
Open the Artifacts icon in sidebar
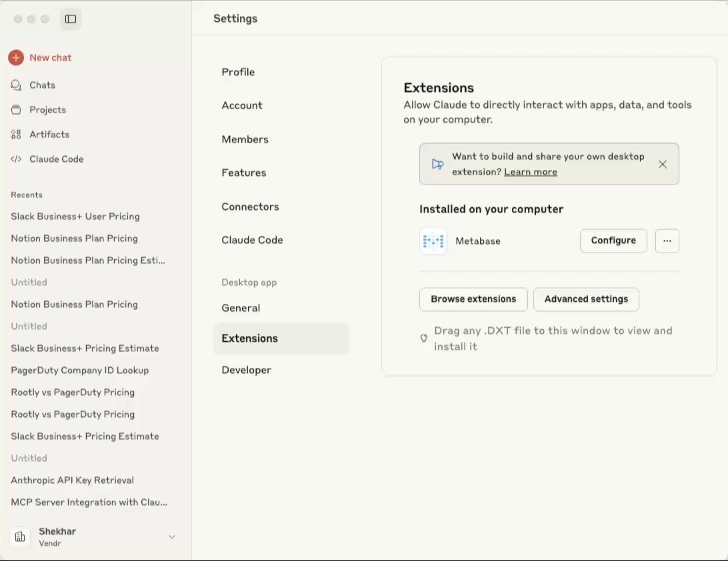point(16,135)
